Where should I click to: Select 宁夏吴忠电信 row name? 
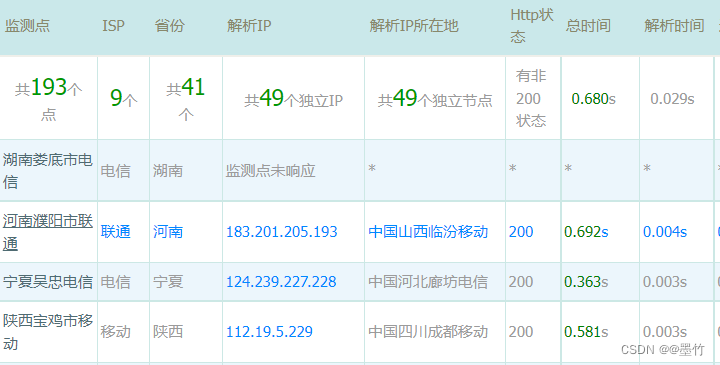pos(48,282)
